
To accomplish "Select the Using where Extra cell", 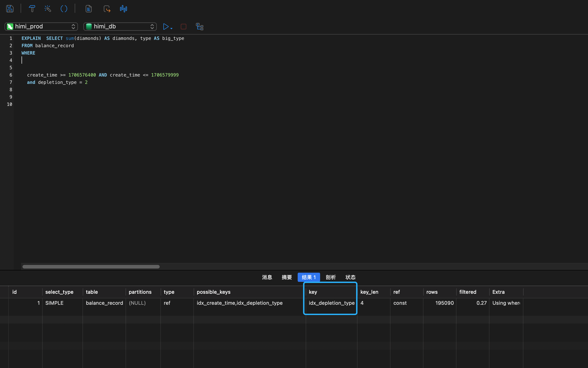I will click(x=506, y=303).
